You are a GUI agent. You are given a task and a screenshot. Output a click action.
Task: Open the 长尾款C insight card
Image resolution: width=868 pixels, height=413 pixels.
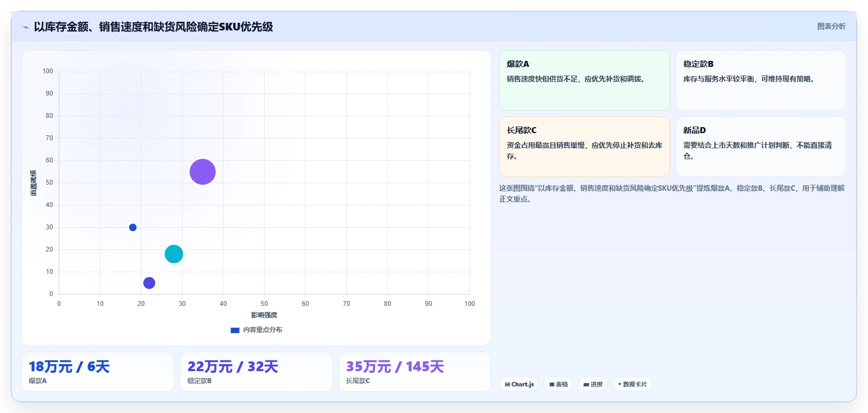(584, 147)
